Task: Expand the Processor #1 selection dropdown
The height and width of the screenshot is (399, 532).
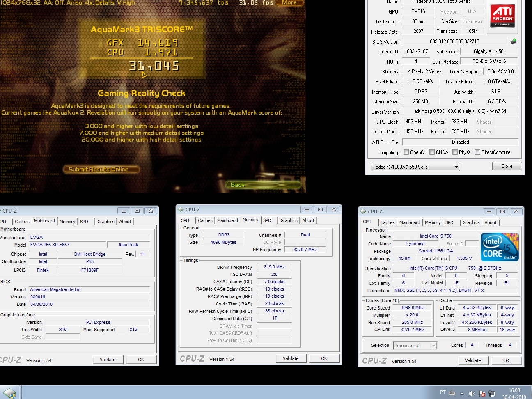Action: (415, 346)
